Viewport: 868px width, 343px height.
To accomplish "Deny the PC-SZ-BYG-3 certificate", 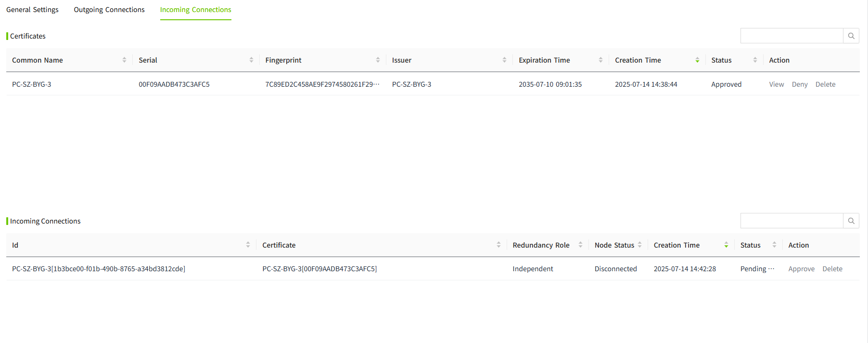I will 799,84.
